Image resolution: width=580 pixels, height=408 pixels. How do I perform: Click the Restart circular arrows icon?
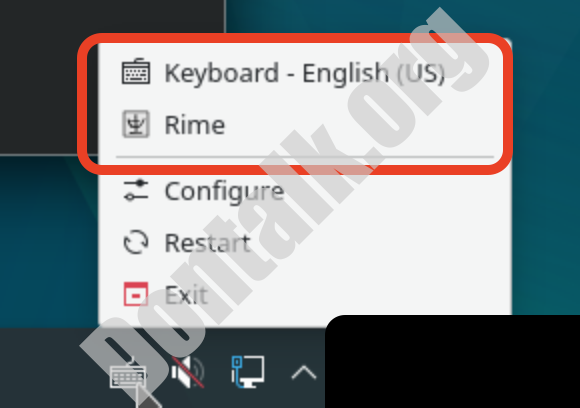[136, 242]
